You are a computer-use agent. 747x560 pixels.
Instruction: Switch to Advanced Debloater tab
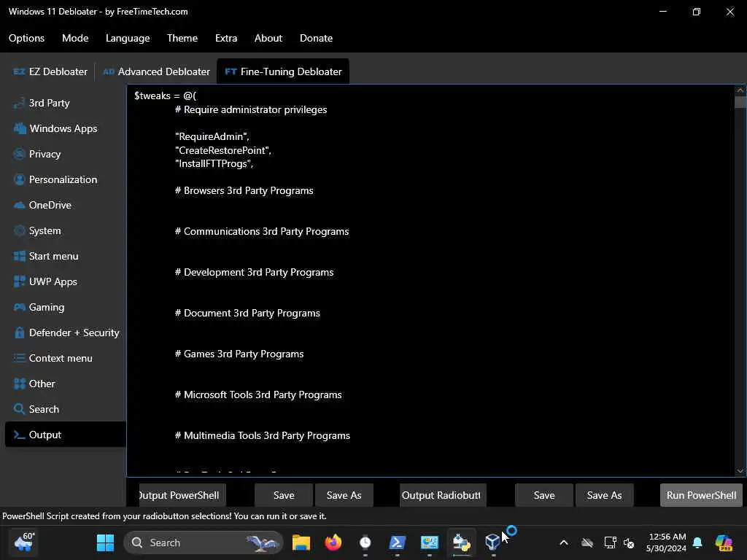click(156, 72)
